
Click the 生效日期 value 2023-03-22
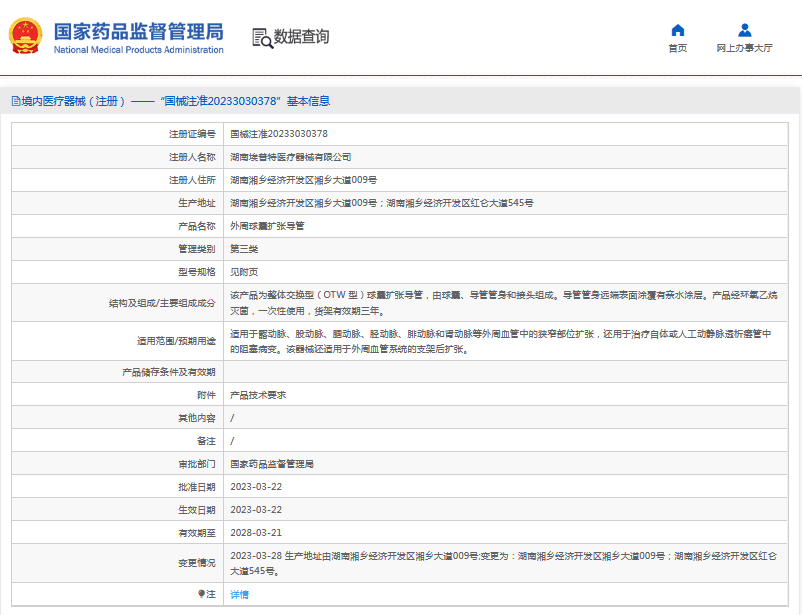[256, 510]
